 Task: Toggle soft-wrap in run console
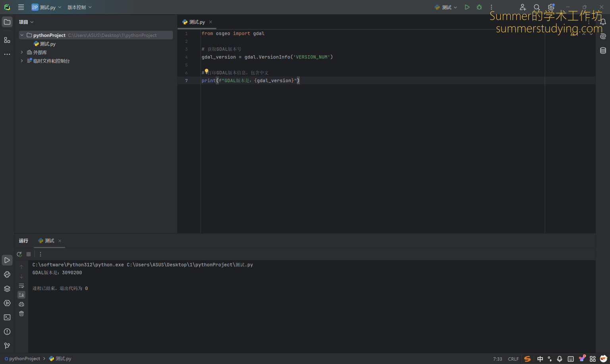click(x=21, y=286)
